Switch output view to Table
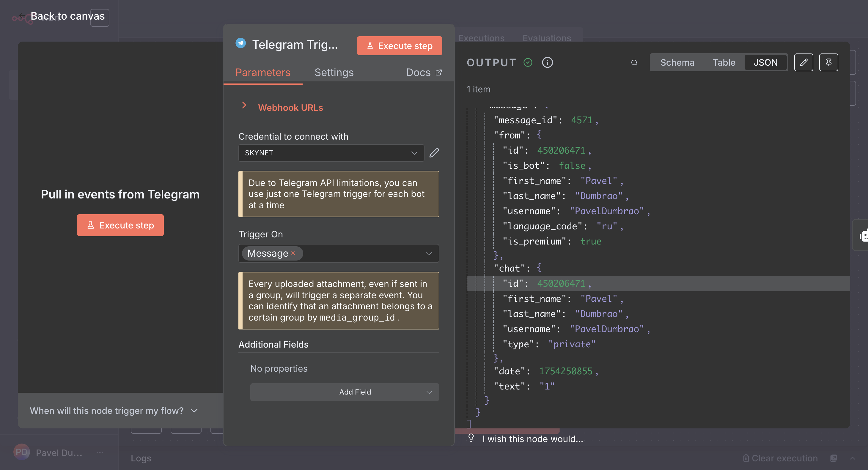The width and height of the screenshot is (868, 470). pos(724,62)
